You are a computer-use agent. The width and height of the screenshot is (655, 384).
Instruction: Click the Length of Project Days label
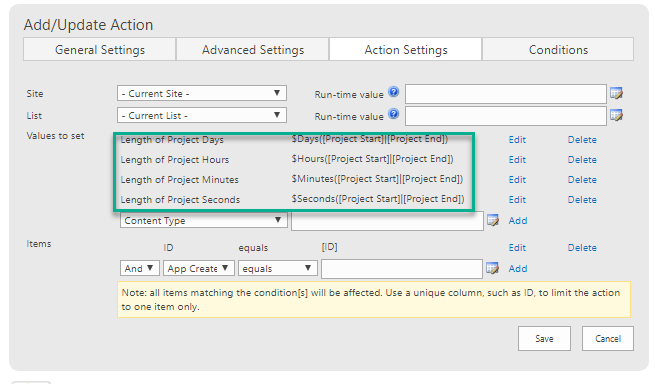(172, 140)
